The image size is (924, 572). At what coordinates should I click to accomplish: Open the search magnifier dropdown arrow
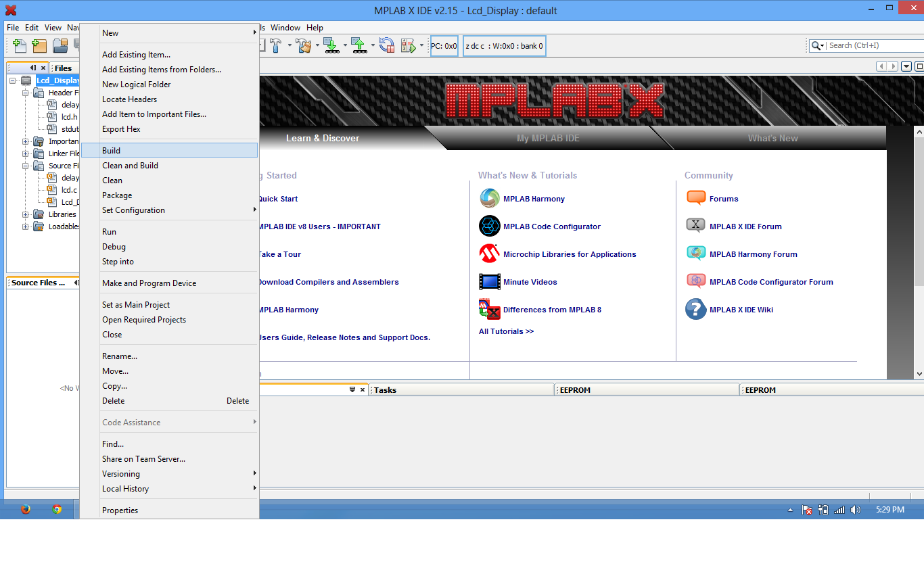pos(823,45)
